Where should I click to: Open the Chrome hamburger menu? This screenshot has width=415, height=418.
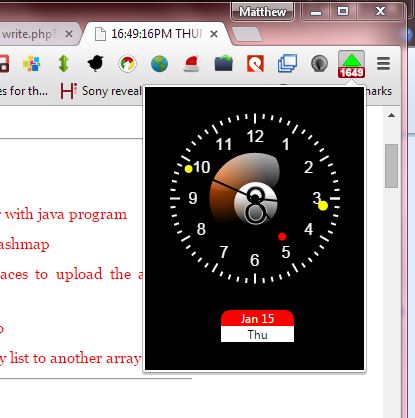click(383, 63)
